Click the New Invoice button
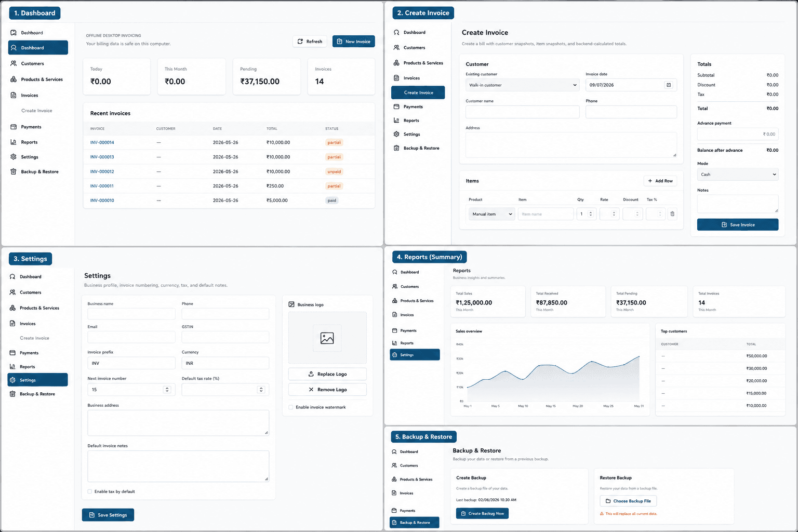 coord(354,42)
